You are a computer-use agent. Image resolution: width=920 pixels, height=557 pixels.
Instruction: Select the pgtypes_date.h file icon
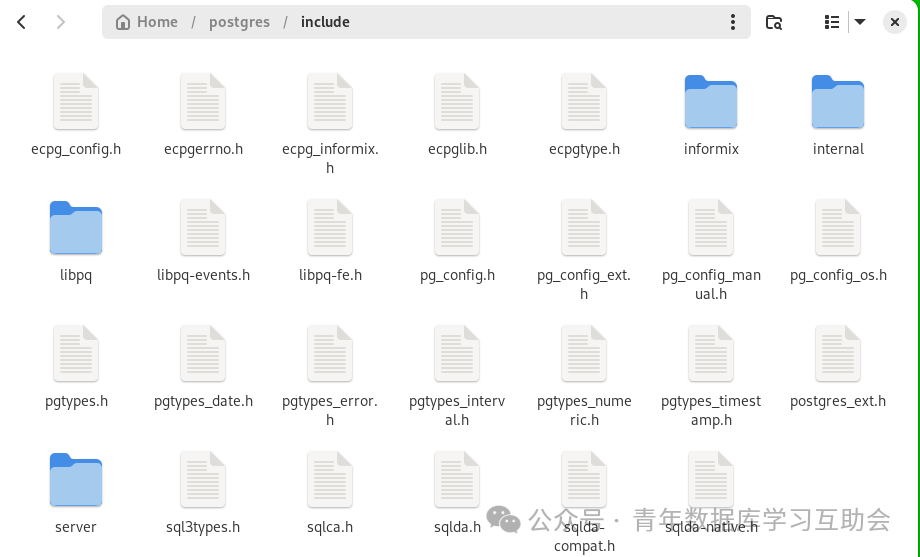click(x=203, y=353)
